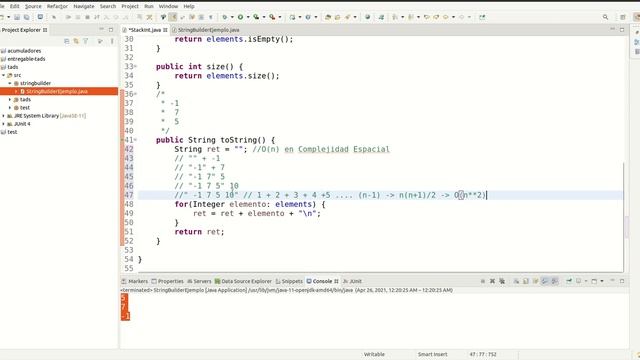Open the Navigate menu
This screenshot has width=640, height=360.
click(84, 6)
